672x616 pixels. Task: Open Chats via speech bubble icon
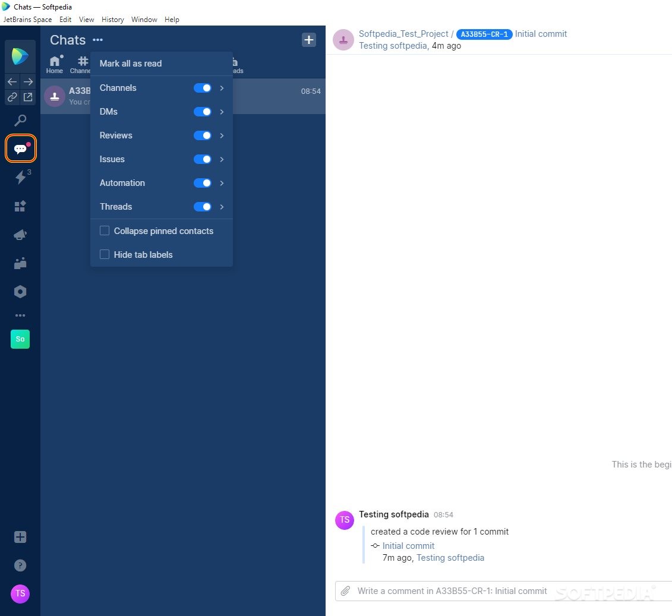tap(21, 149)
